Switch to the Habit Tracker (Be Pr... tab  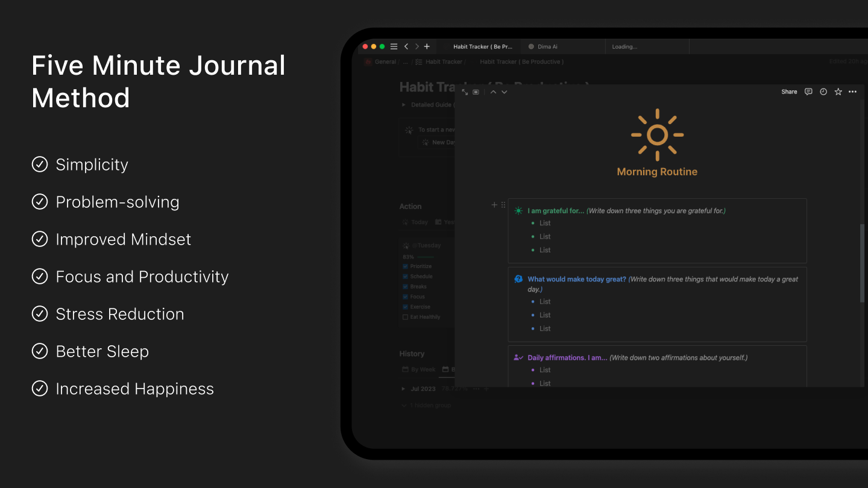pyautogui.click(x=479, y=46)
